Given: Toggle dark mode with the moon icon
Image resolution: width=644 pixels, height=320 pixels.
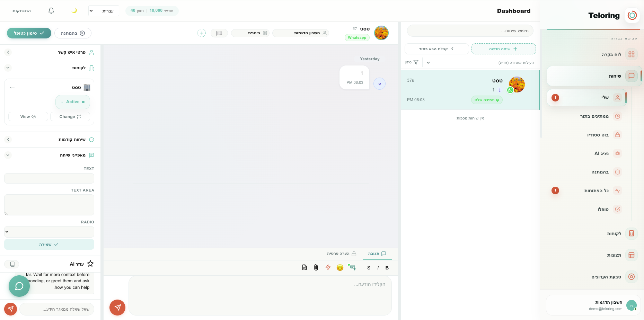Looking at the screenshot, I should click(x=74, y=11).
